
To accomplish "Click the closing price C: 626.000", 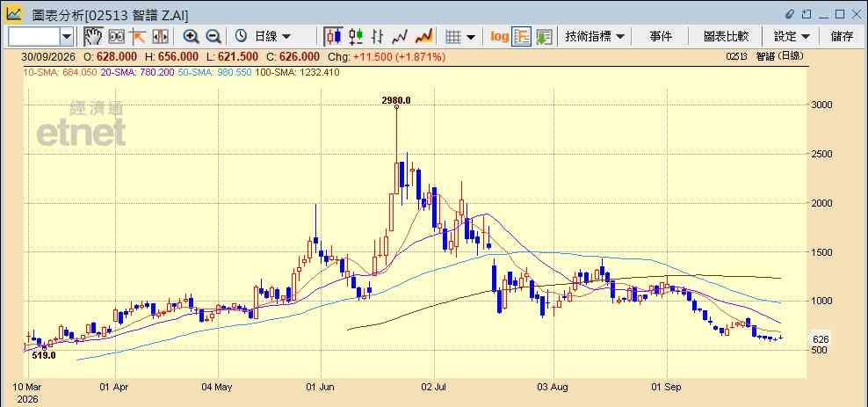I will (293, 56).
